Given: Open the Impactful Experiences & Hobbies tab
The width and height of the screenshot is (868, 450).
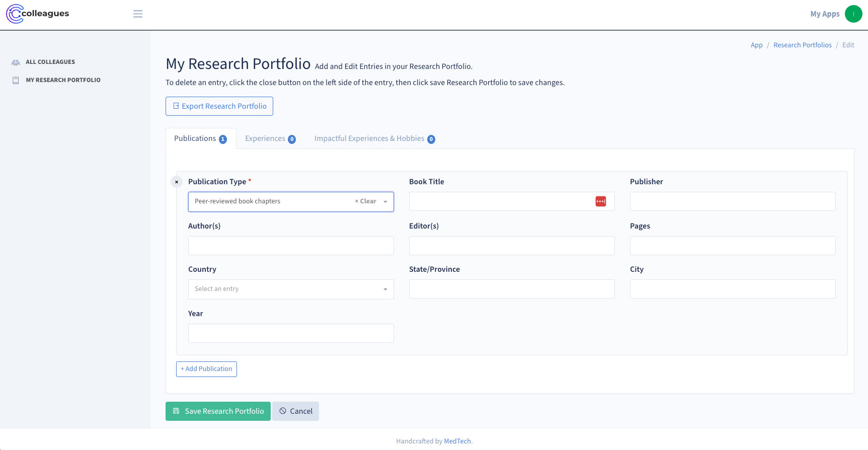Looking at the screenshot, I should point(374,138).
